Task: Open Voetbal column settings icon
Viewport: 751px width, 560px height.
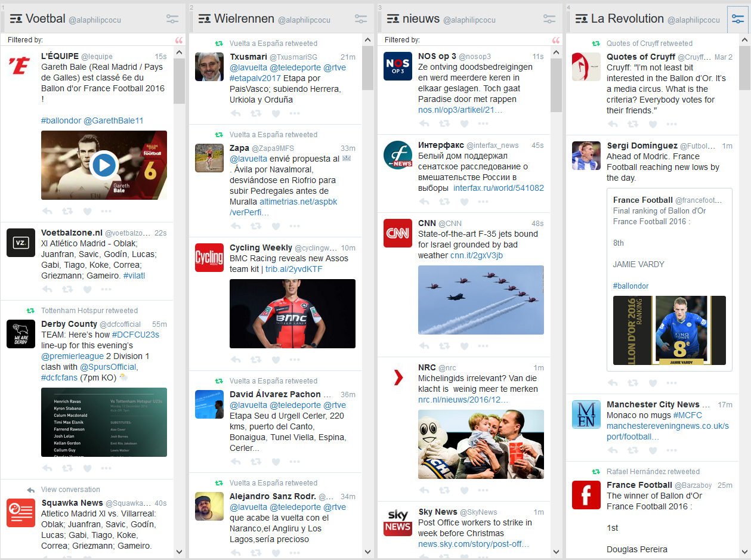Action: coord(172,19)
